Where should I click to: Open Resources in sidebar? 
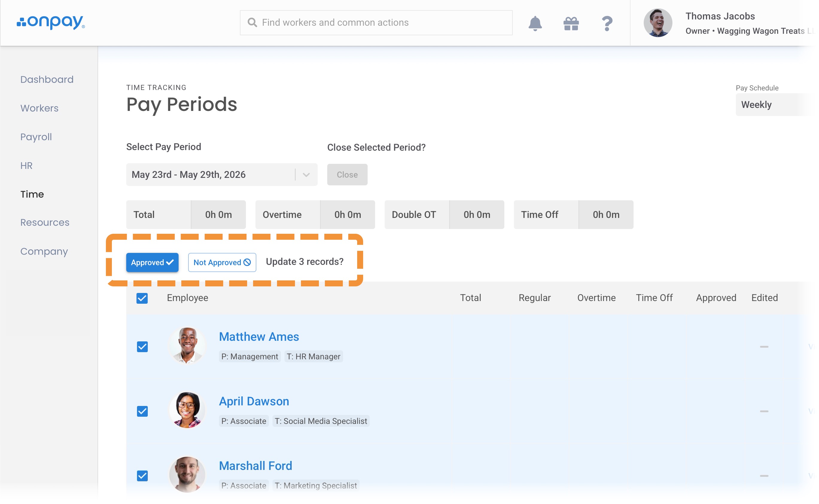(45, 222)
